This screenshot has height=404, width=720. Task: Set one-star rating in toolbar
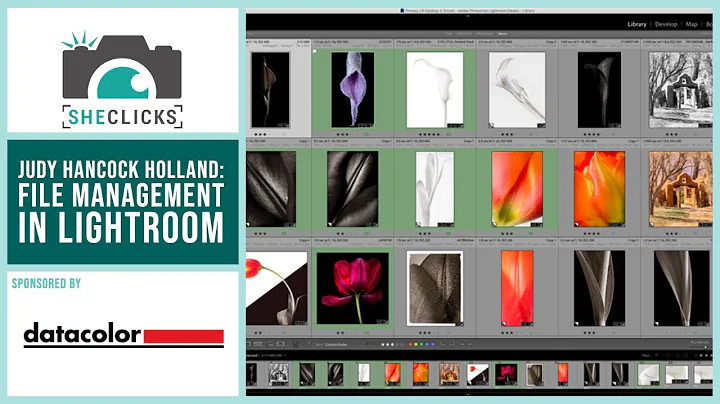point(383,344)
